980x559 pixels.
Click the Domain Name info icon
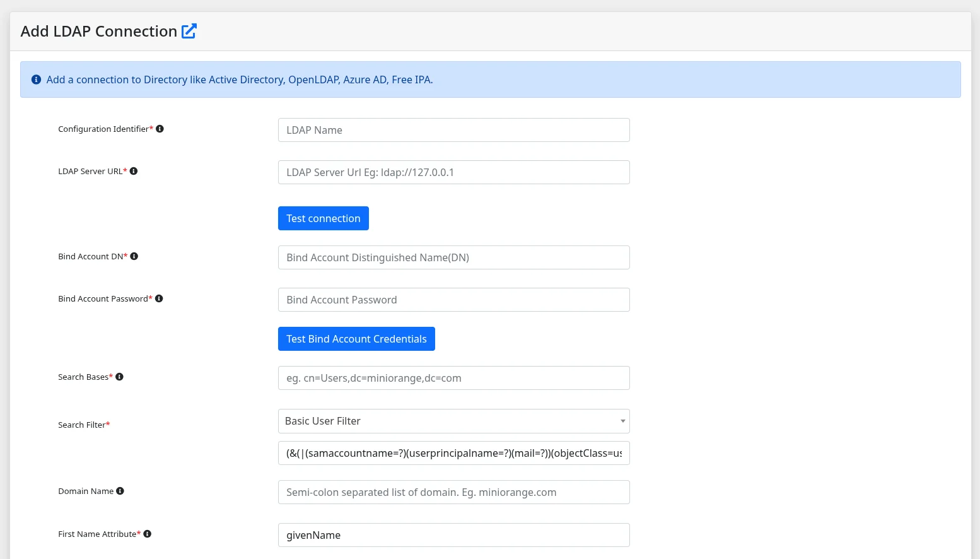click(120, 490)
